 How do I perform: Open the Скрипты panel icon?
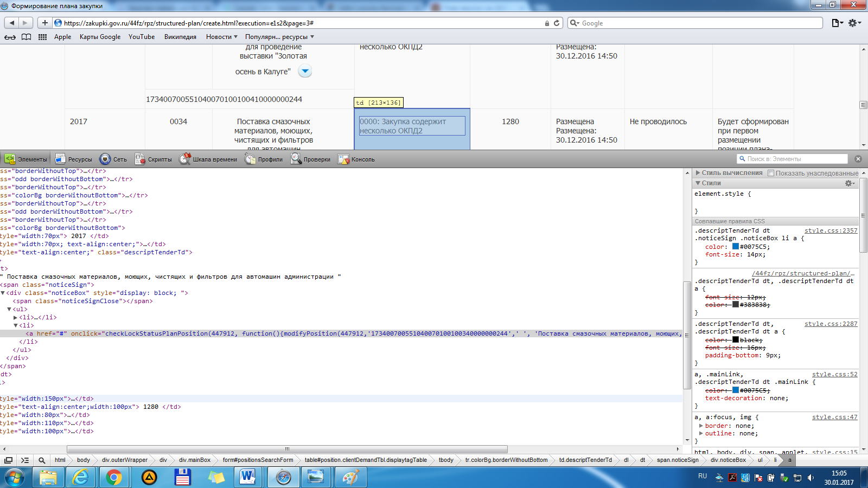(140, 159)
